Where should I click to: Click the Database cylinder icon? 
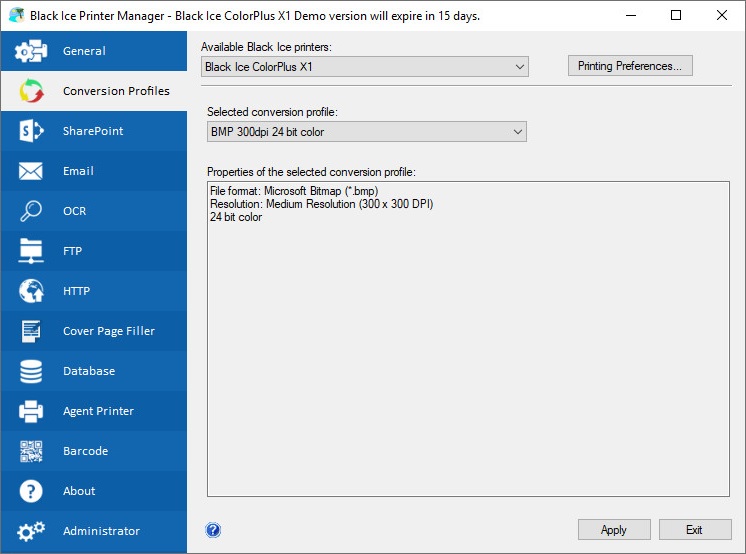(31, 371)
